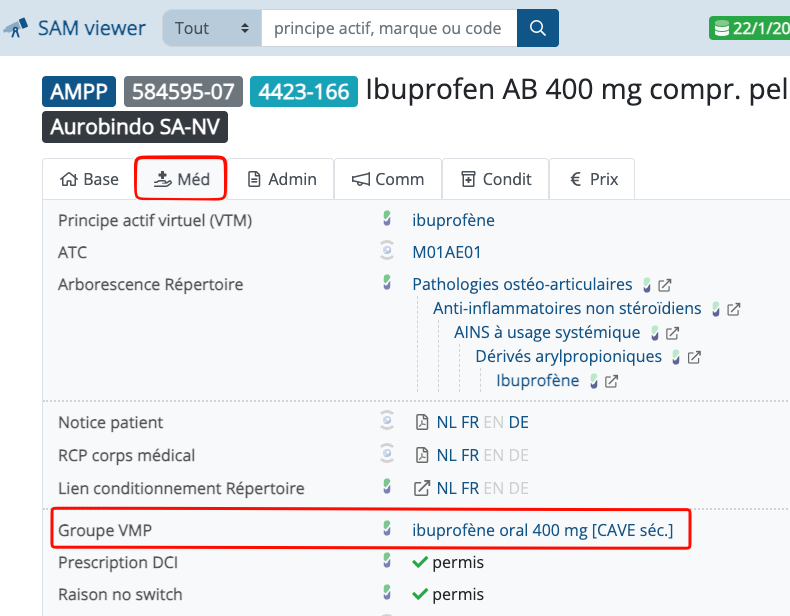Switch to the Base tab

pyautogui.click(x=89, y=179)
